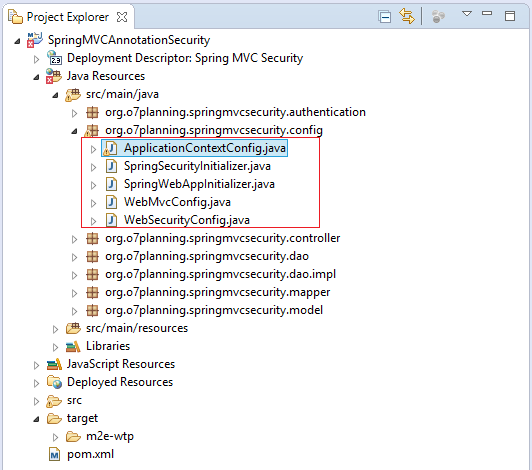Click the model package icon
Viewport: 532px width, 470px height.
point(92,311)
